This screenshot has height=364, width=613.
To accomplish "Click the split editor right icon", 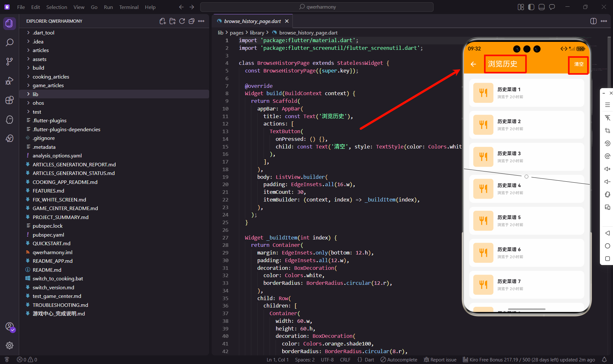I will pos(593,21).
